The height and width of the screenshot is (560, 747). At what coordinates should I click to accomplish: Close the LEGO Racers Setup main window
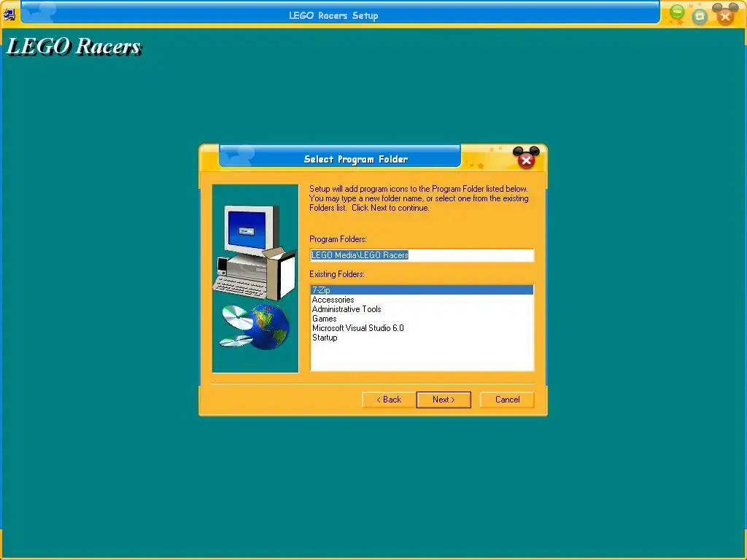(725, 17)
